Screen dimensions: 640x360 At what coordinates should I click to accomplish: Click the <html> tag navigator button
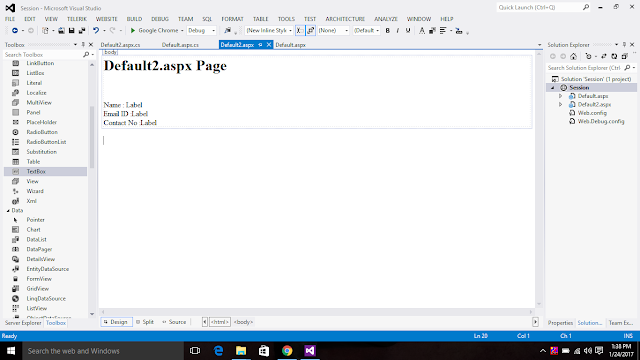click(x=220, y=322)
